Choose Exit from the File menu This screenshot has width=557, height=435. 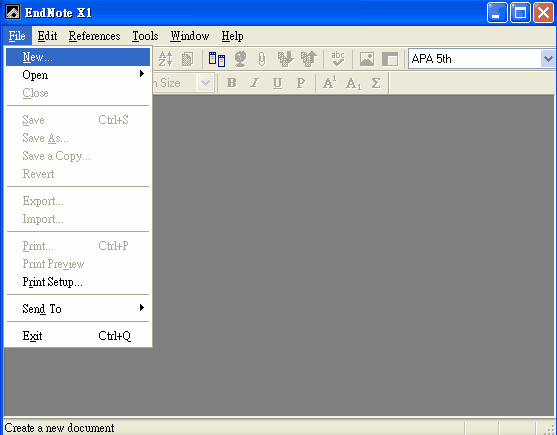[78, 336]
